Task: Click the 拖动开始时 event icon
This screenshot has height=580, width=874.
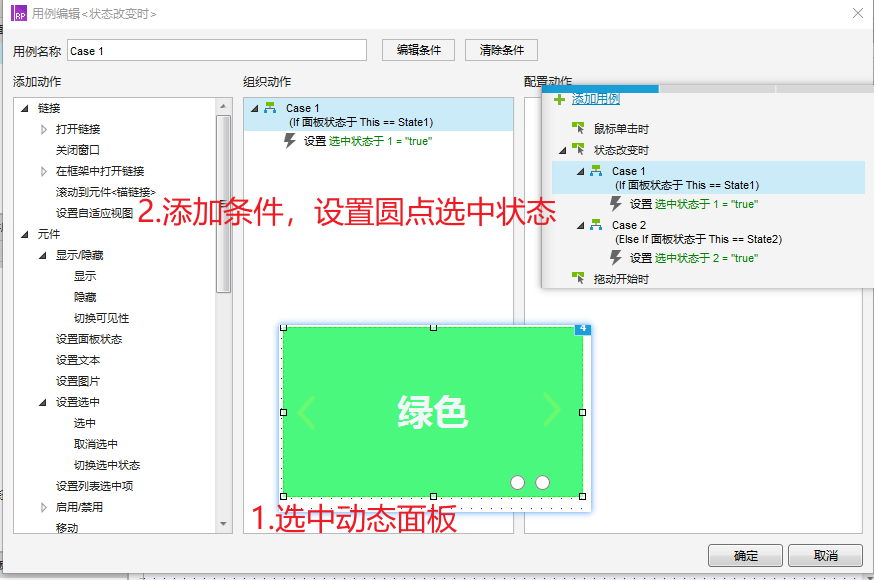Action: pyautogui.click(x=578, y=278)
